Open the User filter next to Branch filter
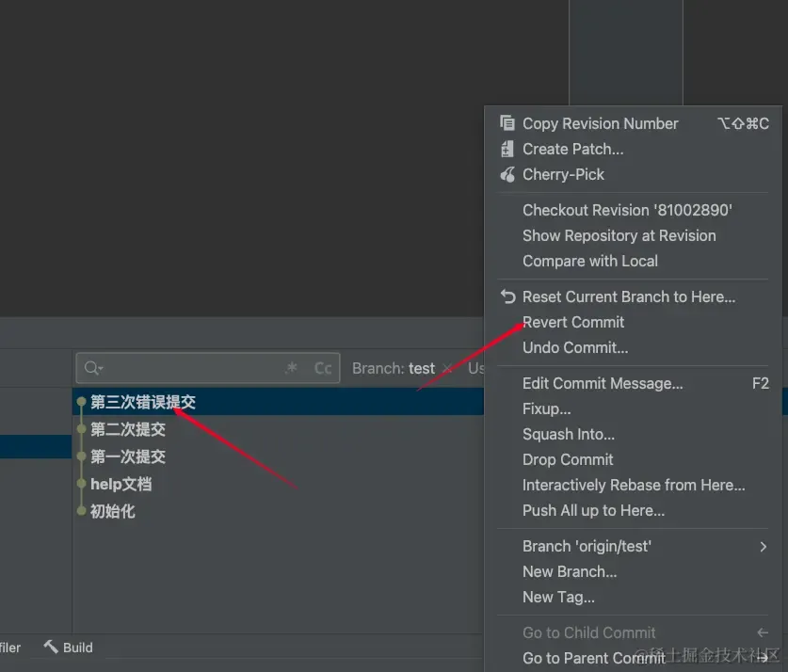 coord(476,368)
